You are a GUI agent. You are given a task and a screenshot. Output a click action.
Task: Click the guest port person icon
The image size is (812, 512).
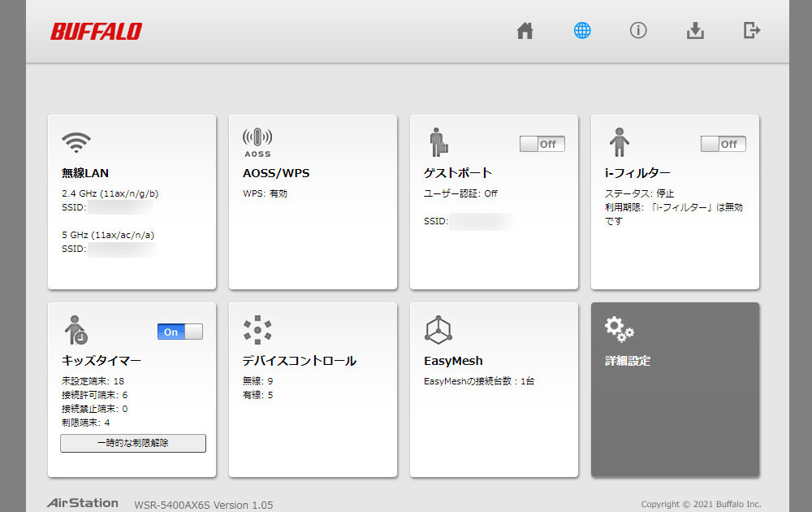[438, 142]
